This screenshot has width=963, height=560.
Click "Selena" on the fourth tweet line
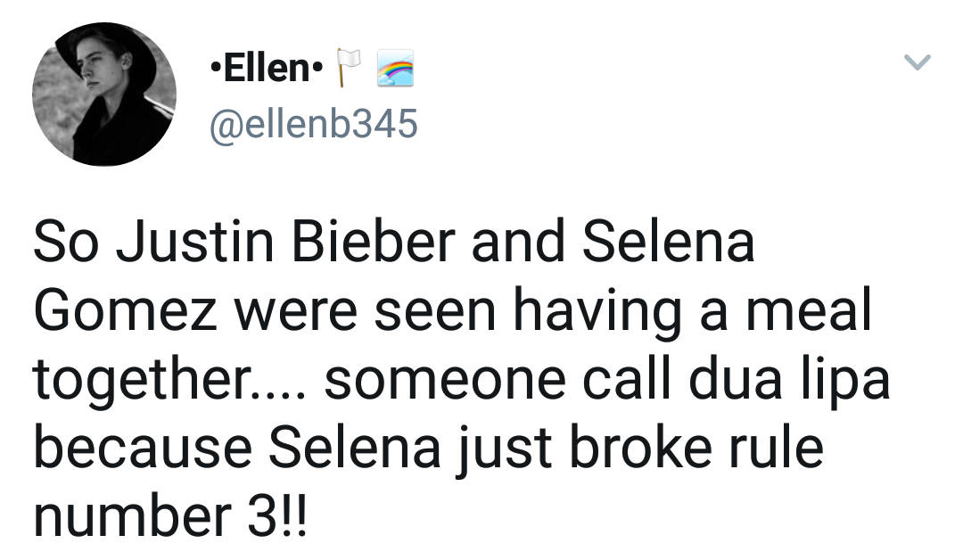(354, 449)
